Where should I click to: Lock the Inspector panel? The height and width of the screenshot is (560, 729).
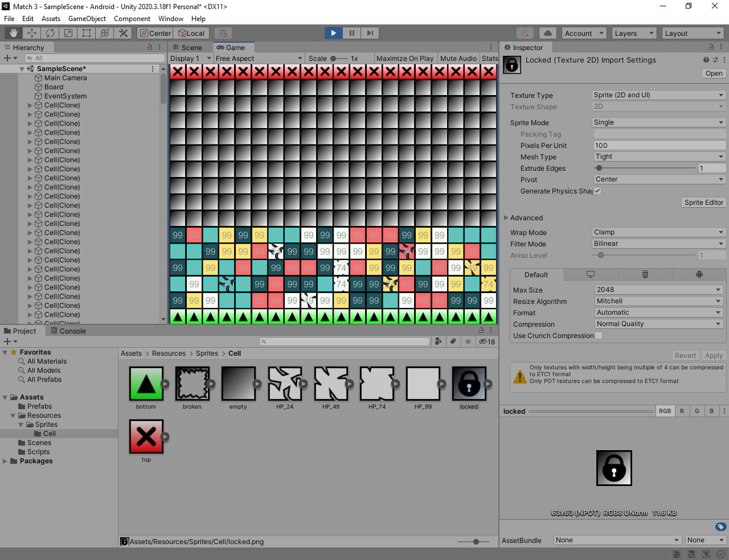pyautogui.click(x=711, y=47)
